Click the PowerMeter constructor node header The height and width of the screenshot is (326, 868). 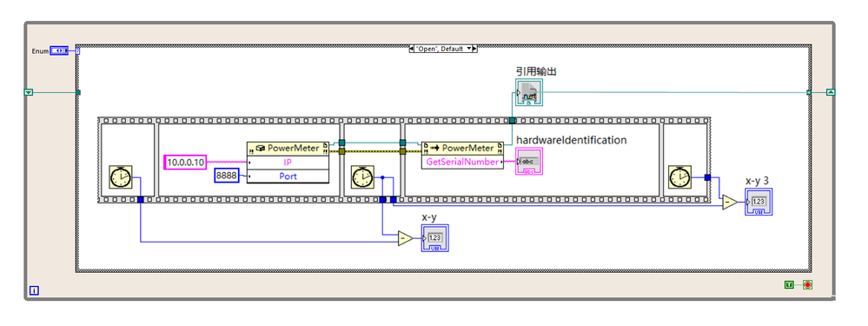(288, 149)
